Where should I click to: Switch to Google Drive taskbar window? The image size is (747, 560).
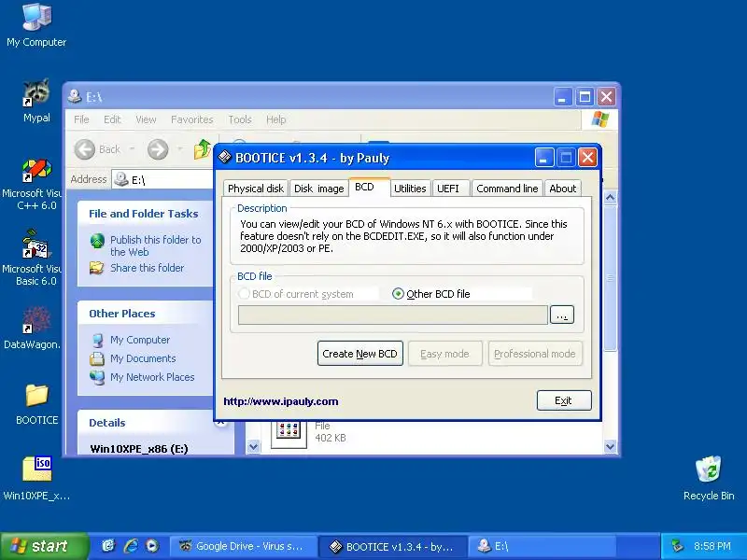244,546
